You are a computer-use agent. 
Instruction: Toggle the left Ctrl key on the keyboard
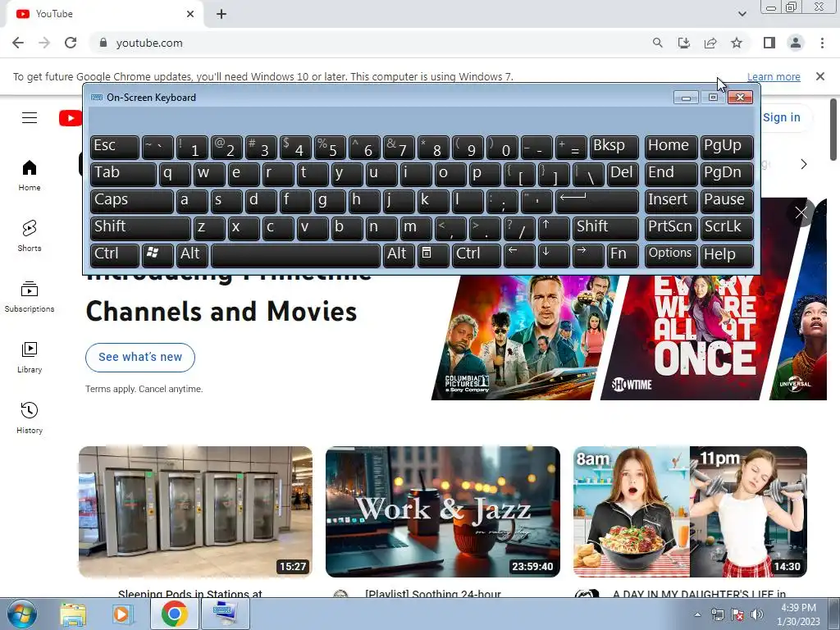115,254
